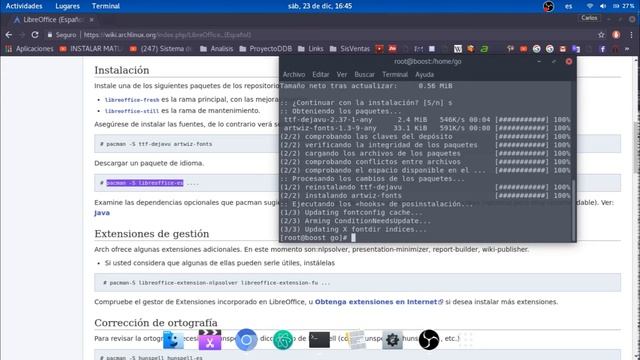Image resolution: width=640 pixels, height=360 pixels.
Task: Open the Editar menu in terminal
Action: pyautogui.click(x=321, y=75)
